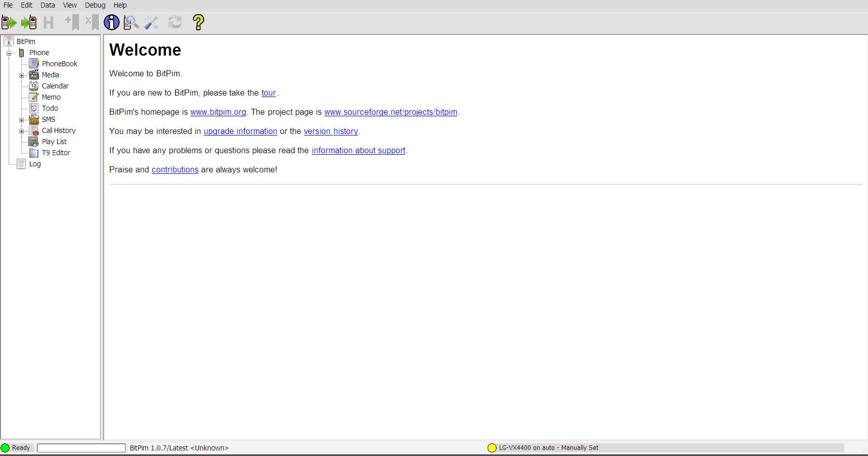Viewport: 868px width, 456px height.
Task: Click the Log document icon
Action: click(x=21, y=164)
